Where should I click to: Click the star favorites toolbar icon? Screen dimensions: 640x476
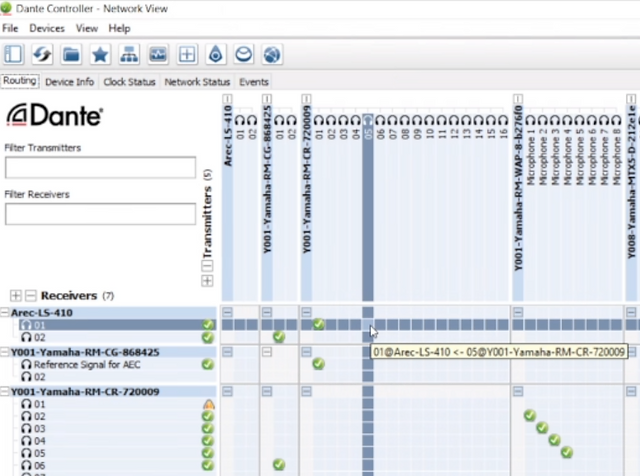[x=100, y=54]
